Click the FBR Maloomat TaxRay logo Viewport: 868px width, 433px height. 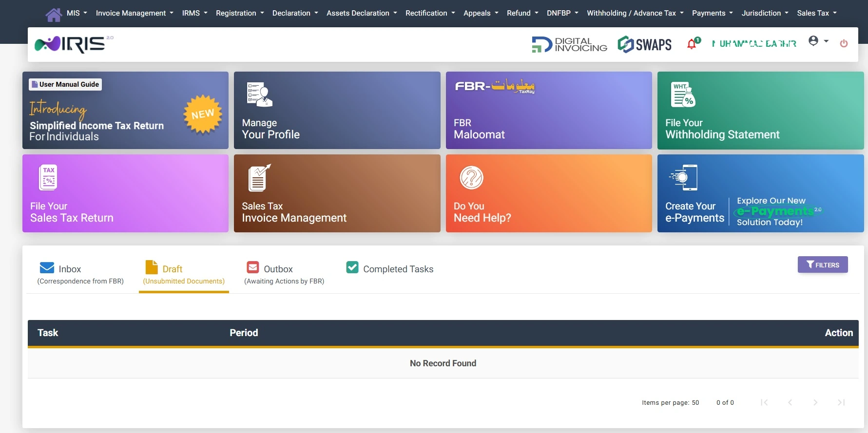pyautogui.click(x=495, y=86)
